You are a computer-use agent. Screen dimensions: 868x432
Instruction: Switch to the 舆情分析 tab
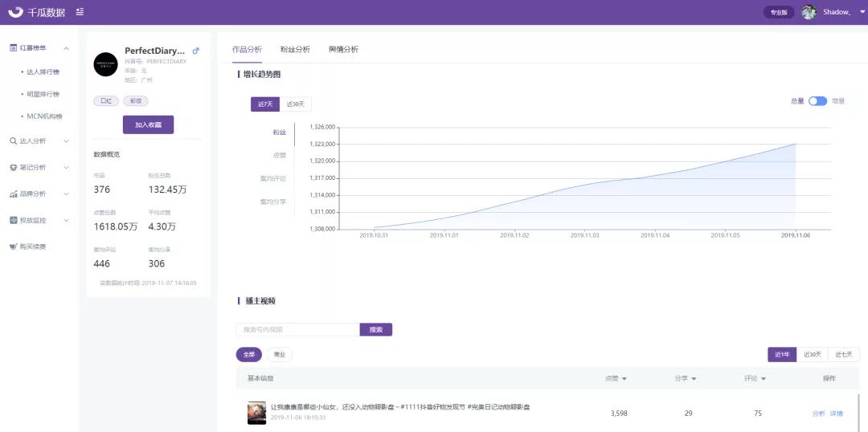tap(343, 49)
